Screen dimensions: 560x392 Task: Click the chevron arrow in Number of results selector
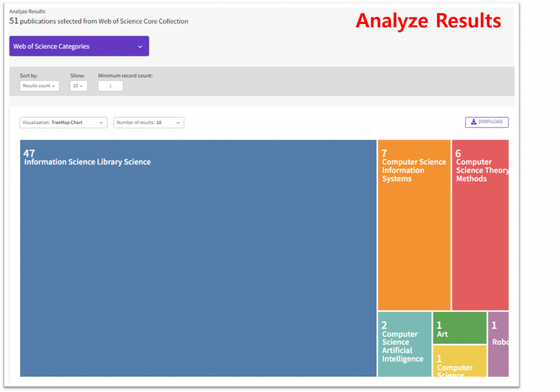point(178,123)
